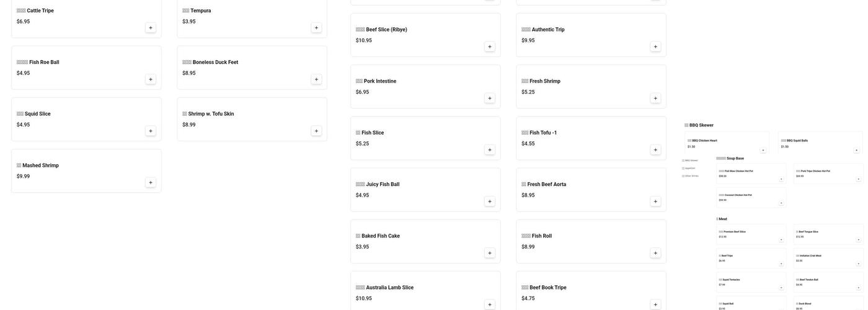868x310 pixels.
Task: Click the plus button for Tempura
Action: pyautogui.click(x=316, y=28)
